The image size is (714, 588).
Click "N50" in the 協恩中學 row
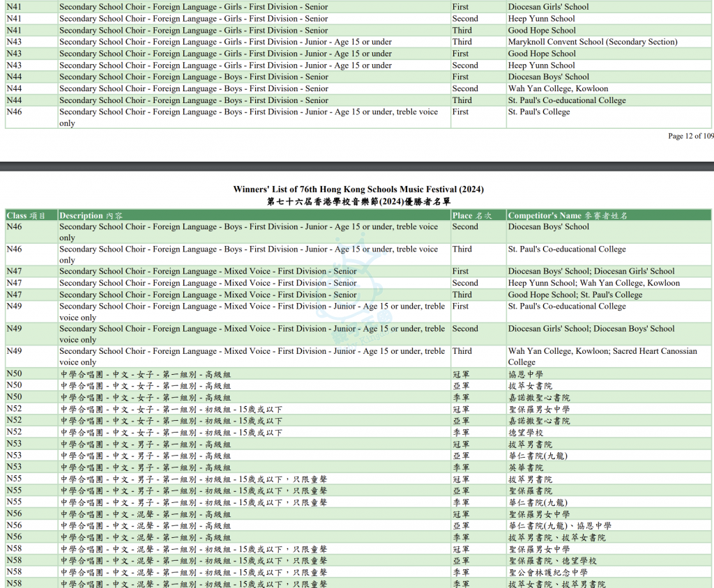(14, 374)
